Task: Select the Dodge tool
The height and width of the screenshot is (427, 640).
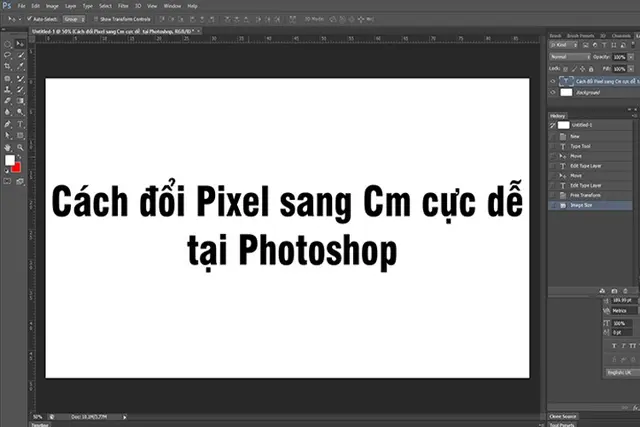Action: [20, 112]
